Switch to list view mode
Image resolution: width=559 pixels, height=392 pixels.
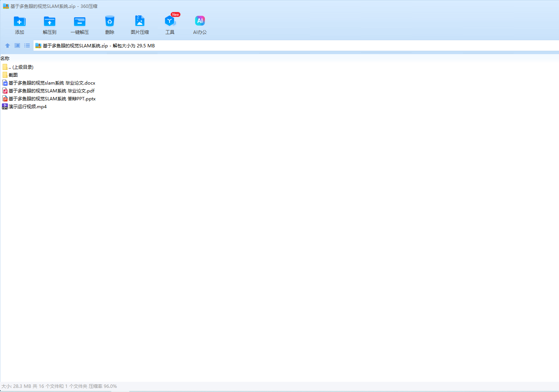pyautogui.click(x=27, y=45)
